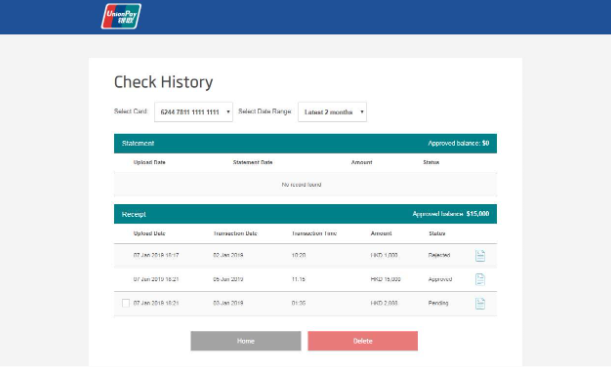The image size is (611, 367).
Task: Click the 'Approved' status cell
Action: point(440,279)
